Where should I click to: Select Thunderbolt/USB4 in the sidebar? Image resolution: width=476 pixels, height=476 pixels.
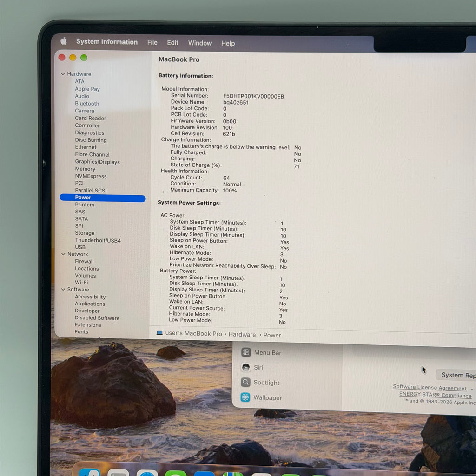pos(98,240)
